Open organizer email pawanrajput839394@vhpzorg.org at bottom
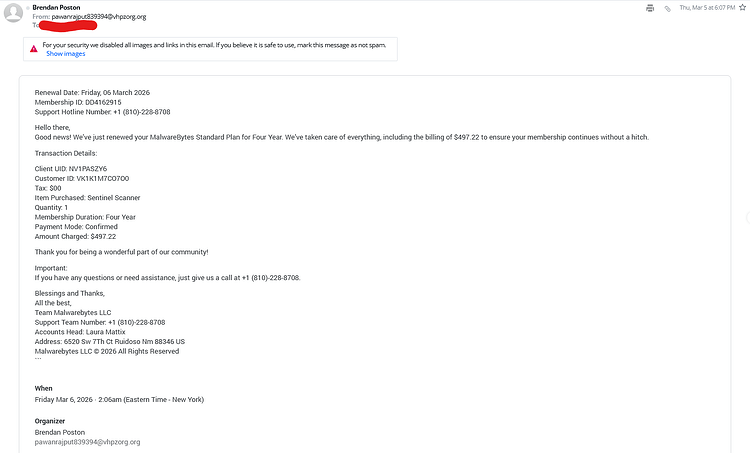750x453 pixels. 88,442
